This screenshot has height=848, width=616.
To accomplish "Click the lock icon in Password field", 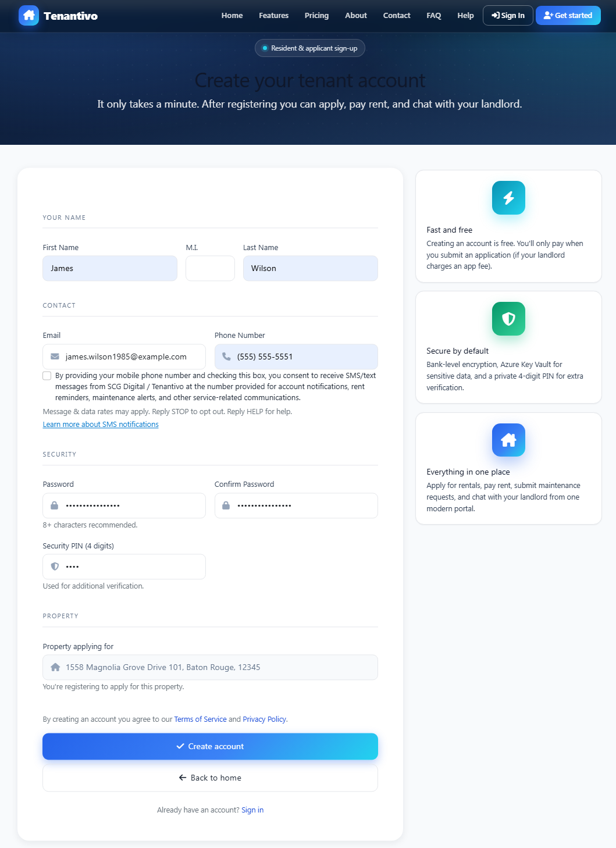I will (x=54, y=505).
